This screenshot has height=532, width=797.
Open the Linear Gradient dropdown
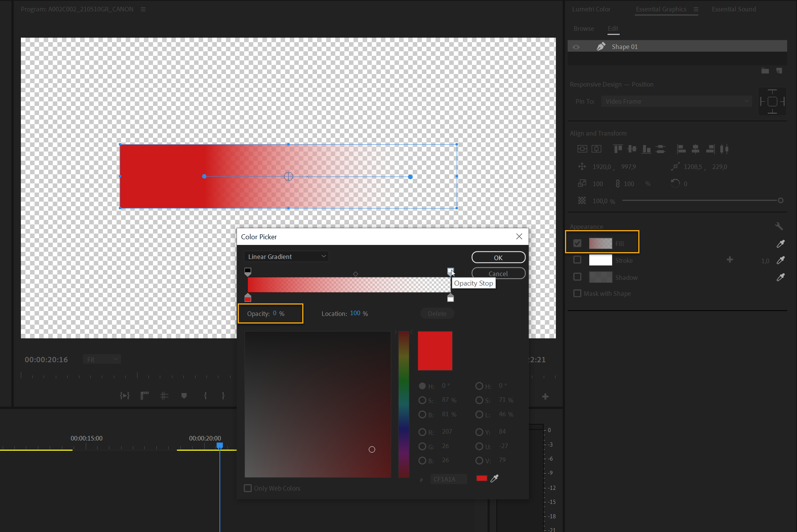pyautogui.click(x=286, y=256)
